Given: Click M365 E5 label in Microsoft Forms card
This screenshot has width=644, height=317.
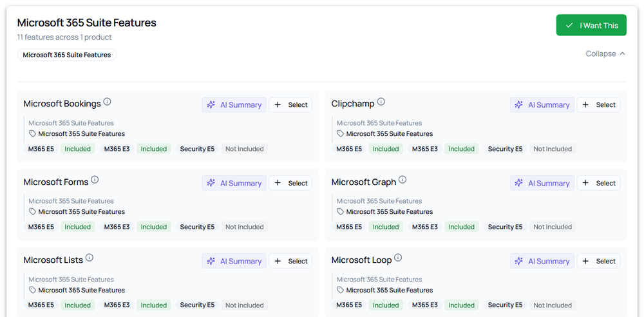Looking at the screenshot, I should [x=41, y=227].
